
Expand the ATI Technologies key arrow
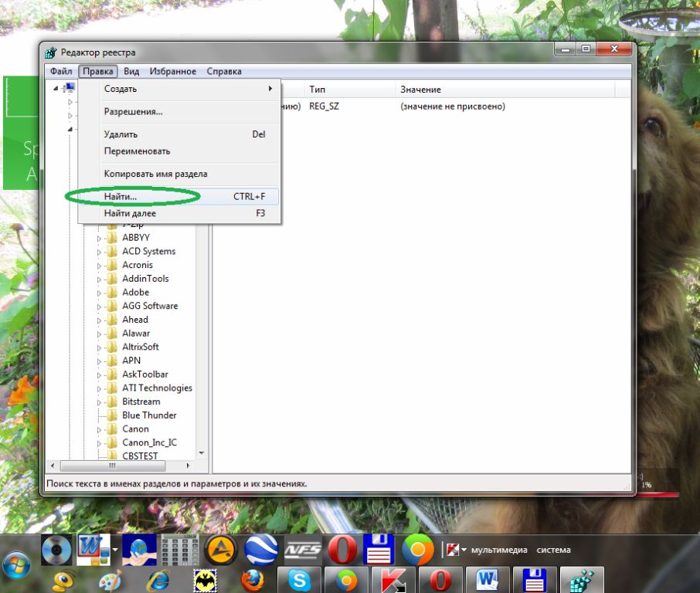(x=99, y=388)
